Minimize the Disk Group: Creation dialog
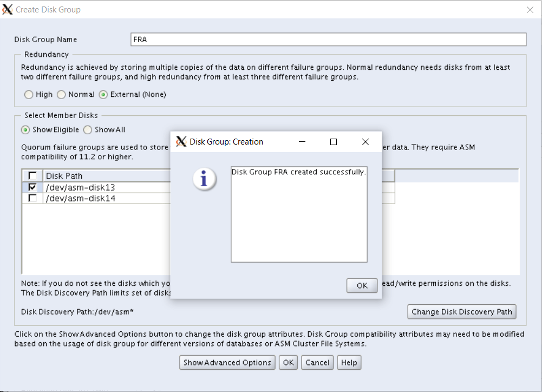 [302, 142]
